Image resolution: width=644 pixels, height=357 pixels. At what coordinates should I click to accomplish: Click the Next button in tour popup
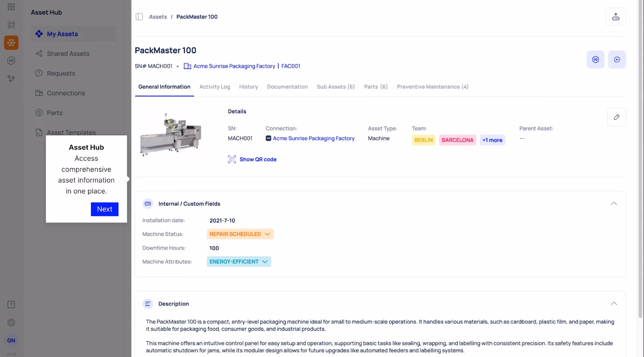coord(105,209)
